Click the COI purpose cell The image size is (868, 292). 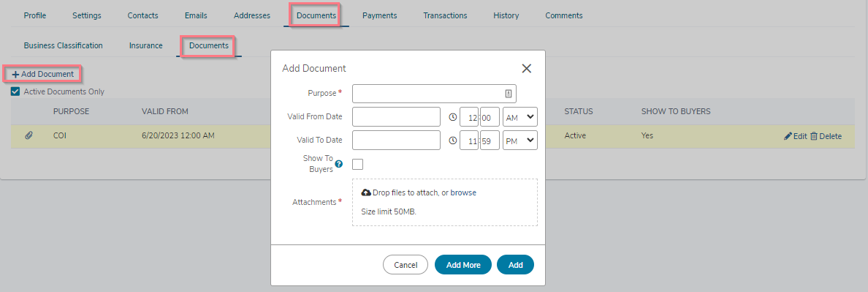click(x=60, y=135)
